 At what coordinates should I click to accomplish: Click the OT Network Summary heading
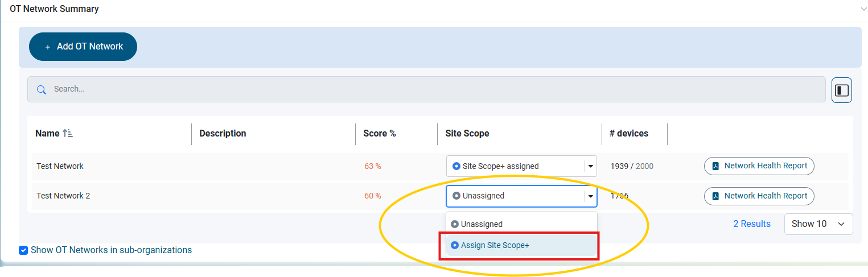click(x=54, y=9)
